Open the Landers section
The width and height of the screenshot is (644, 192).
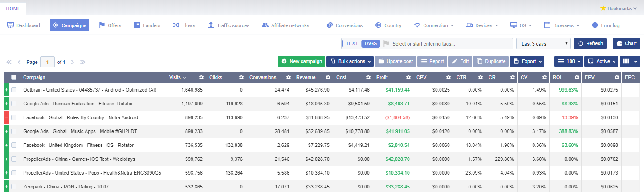(x=147, y=25)
